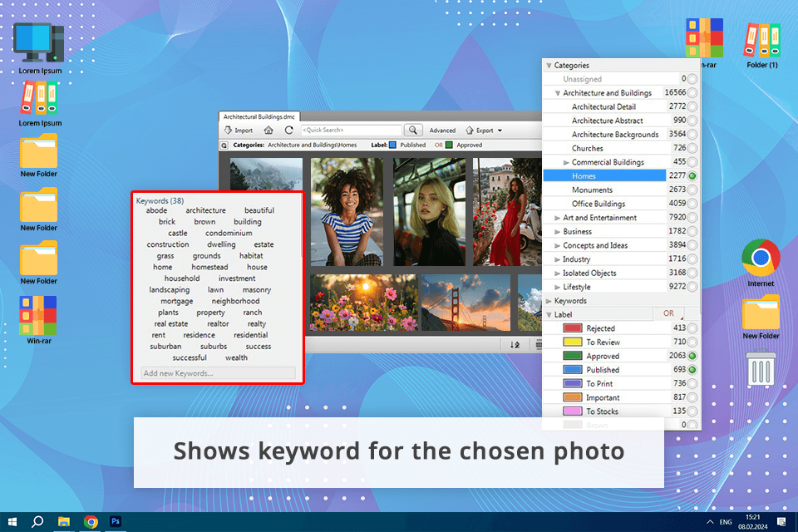Expand the Business category
The height and width of the screenshot is (532, 798).
(x=557, y=232)
